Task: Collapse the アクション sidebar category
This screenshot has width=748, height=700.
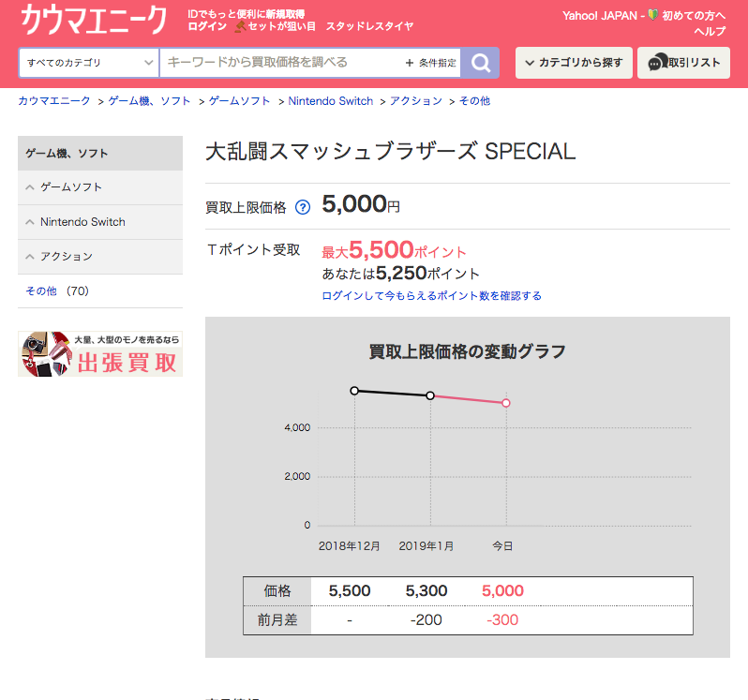Action: pyautogui.click(x=100, y=257)
